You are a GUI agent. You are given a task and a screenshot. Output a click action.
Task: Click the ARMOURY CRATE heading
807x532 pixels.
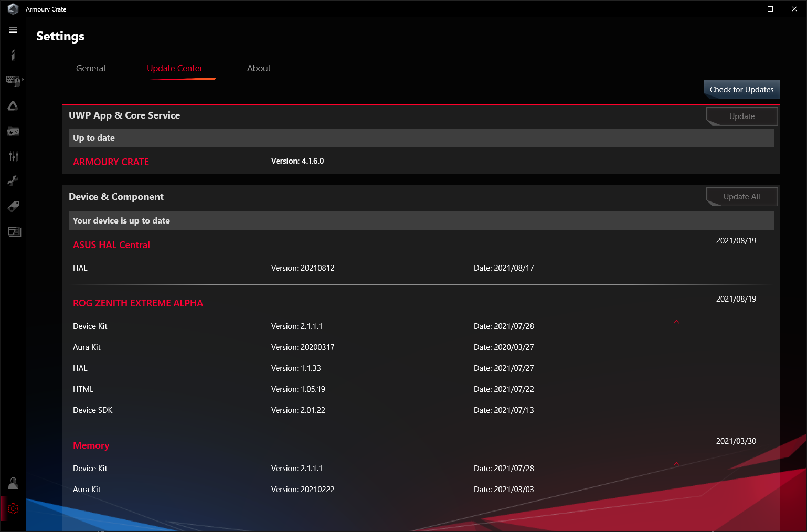point(111,162)
